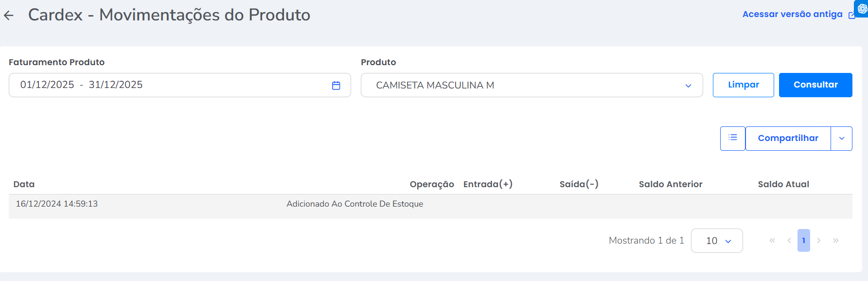Viewport: 868px width, 281px height.
Task: Click the assistant icon in top corner
Action: 862,8
